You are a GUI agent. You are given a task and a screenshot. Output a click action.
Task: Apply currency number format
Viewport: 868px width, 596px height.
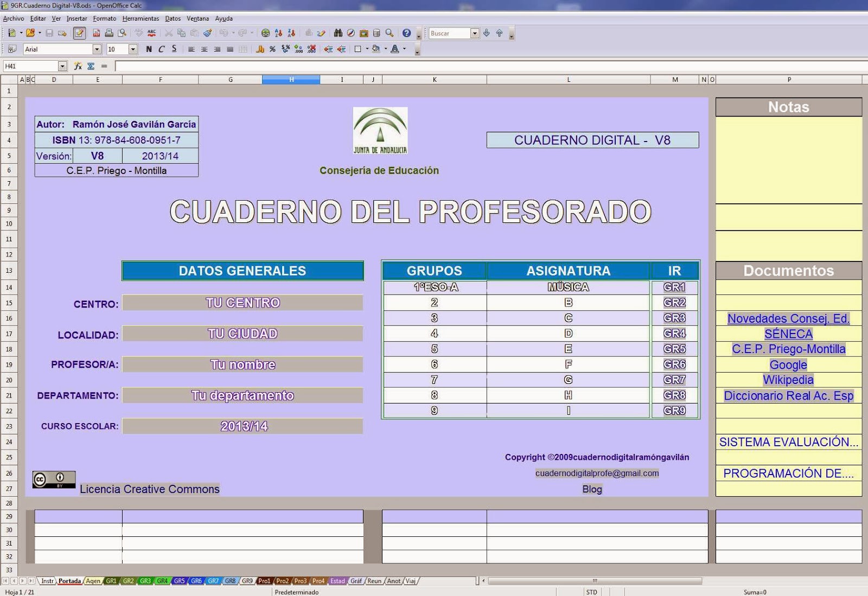click(260, 49)
